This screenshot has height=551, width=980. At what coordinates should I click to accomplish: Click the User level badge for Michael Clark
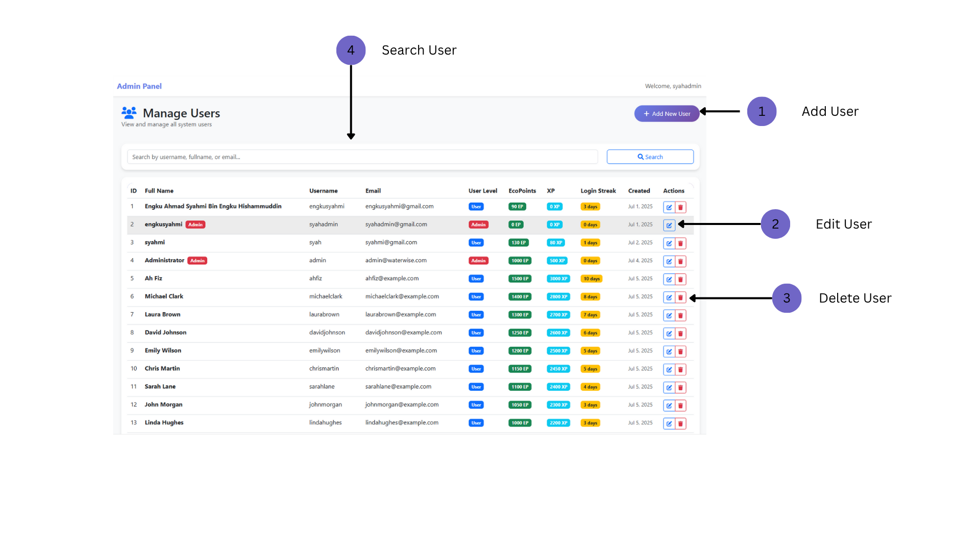click(x=476, y=297)
